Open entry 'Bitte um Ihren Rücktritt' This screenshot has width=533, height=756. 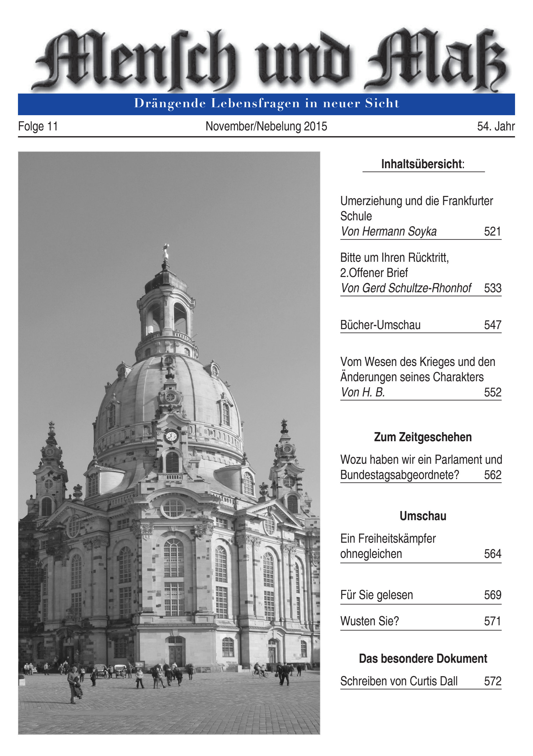tap(394, 257)
